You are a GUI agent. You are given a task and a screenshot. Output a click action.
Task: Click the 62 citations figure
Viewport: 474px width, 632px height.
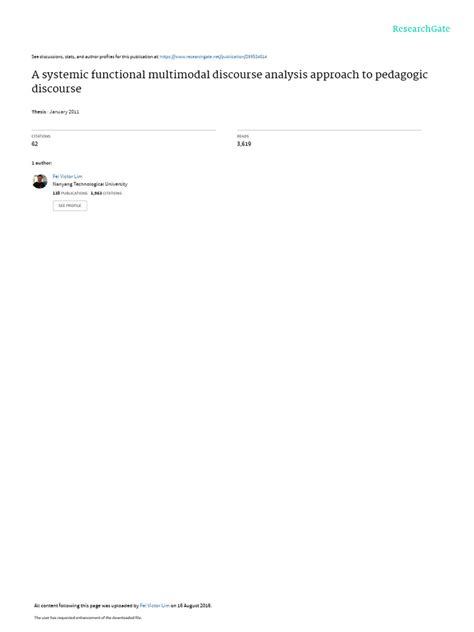pos(35,143)
